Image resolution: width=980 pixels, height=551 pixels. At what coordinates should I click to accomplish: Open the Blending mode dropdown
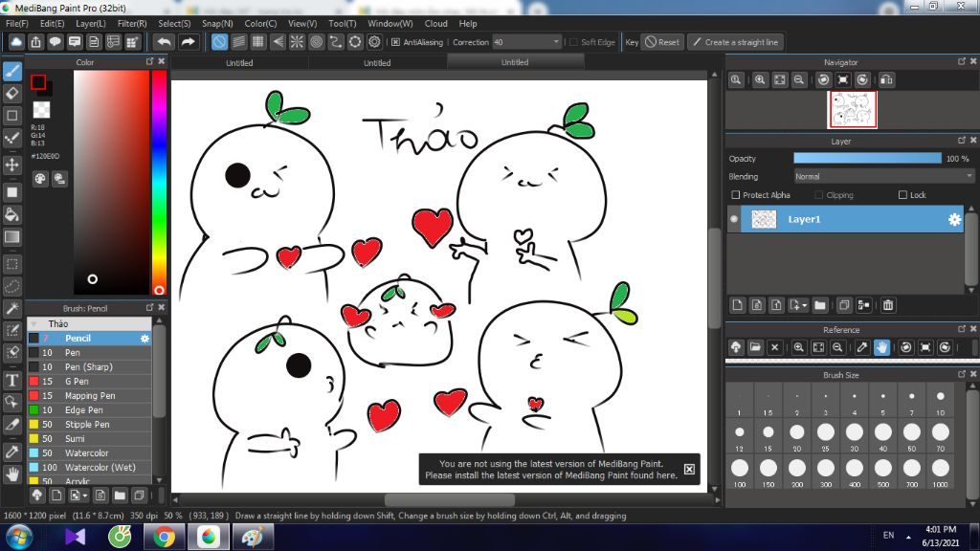pos(883,177)
